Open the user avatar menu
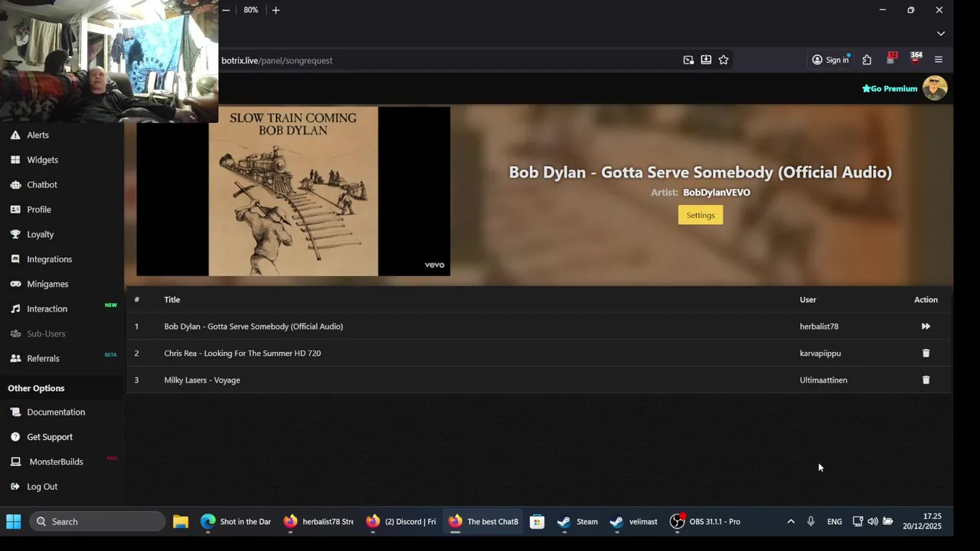The image size is (980, 551). [x=935, y=88]
